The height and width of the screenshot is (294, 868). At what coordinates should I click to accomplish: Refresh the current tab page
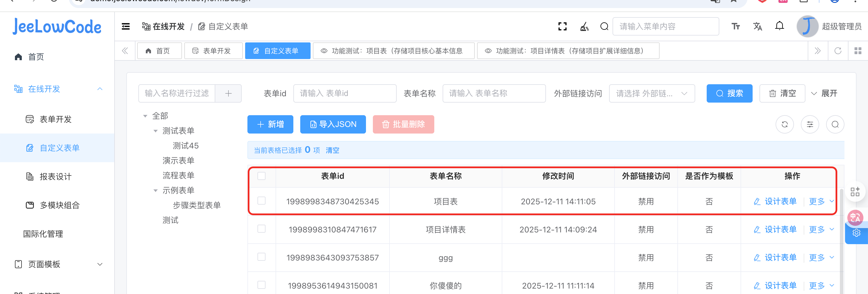[x=838, y=51]
